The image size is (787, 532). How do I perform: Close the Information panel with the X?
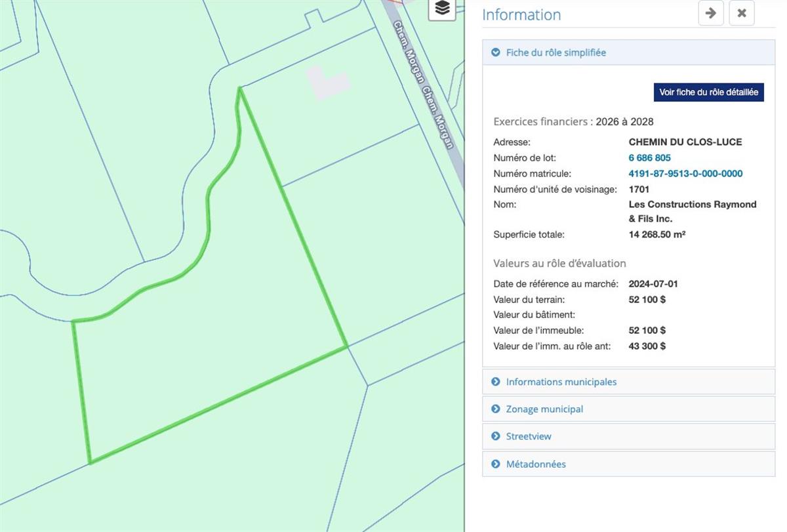tap(742, 13)
